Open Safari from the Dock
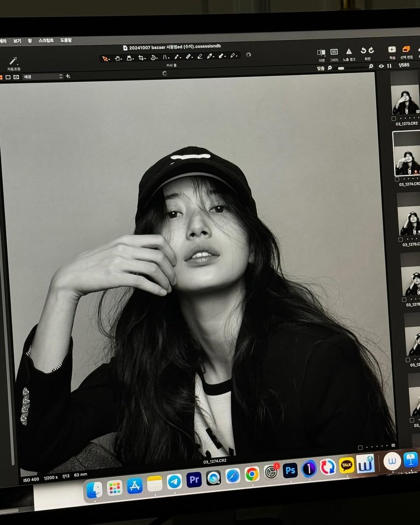The width and height of the screenshot is (420, 525). [x=233, y=476]
